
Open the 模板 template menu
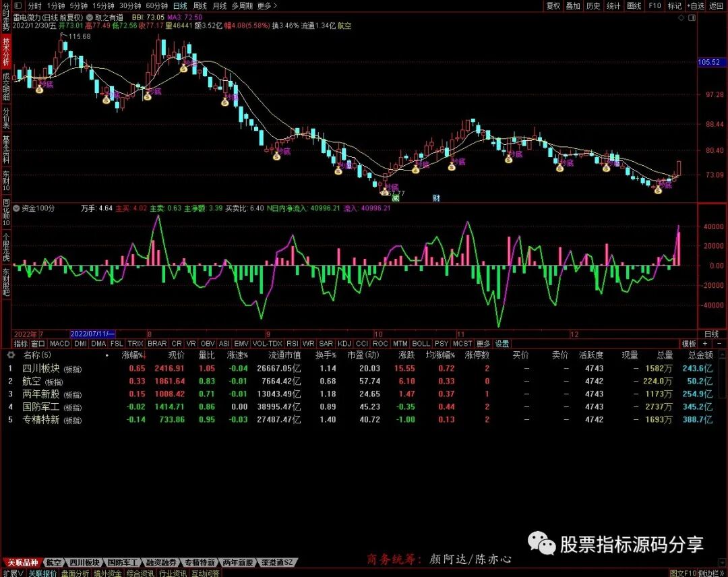click(688, 344)
